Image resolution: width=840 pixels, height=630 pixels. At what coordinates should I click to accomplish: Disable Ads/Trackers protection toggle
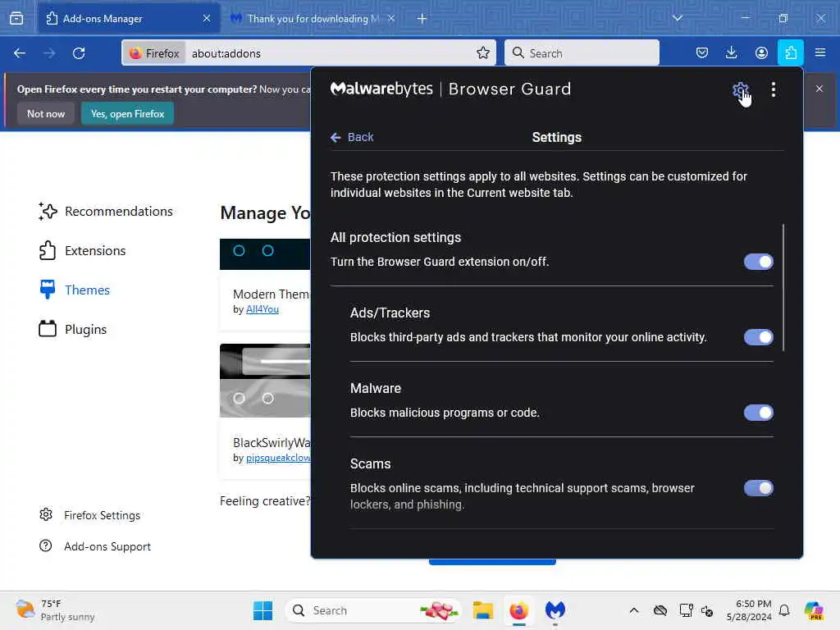[758, 337]
